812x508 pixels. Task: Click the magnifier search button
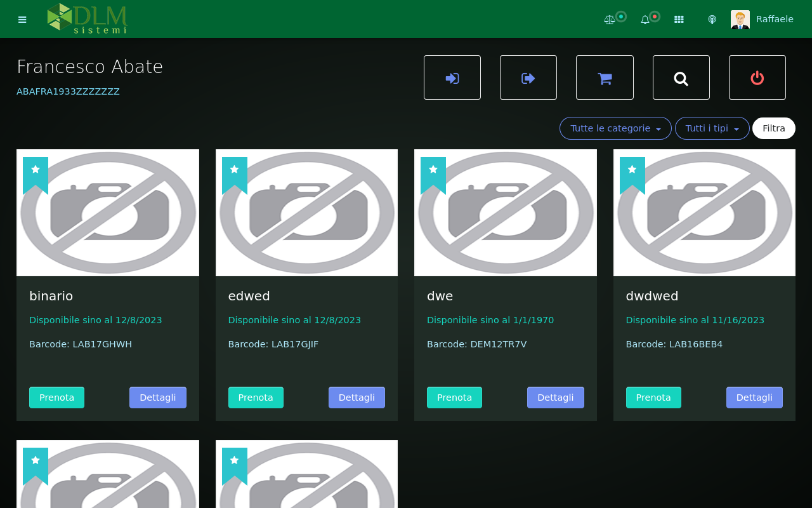tap(681, 78)
